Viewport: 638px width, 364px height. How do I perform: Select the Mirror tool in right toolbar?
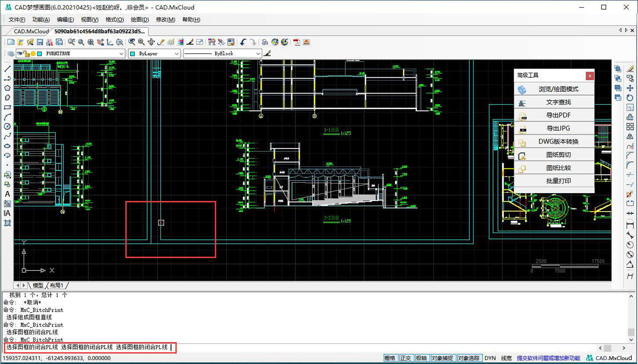click(x=630, y=137)
